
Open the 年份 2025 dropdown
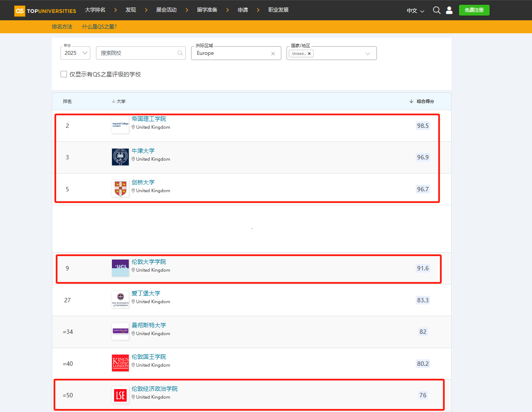coord(76,53)
